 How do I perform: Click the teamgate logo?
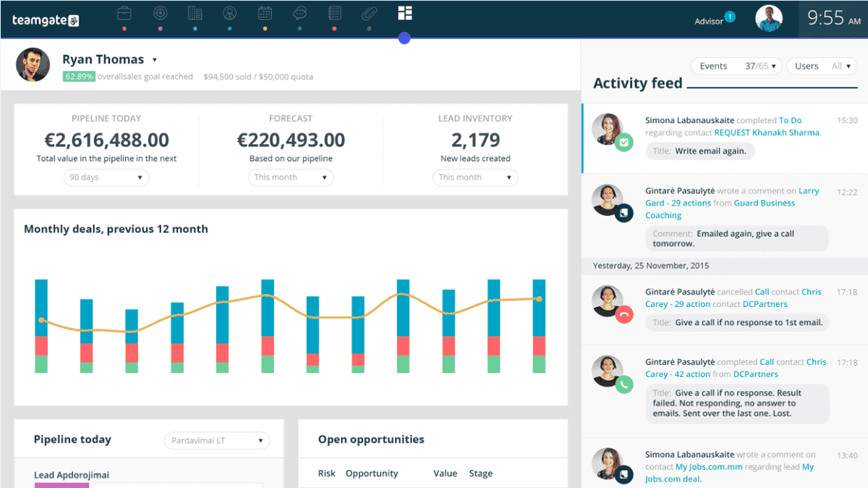(x=45, y=20)
